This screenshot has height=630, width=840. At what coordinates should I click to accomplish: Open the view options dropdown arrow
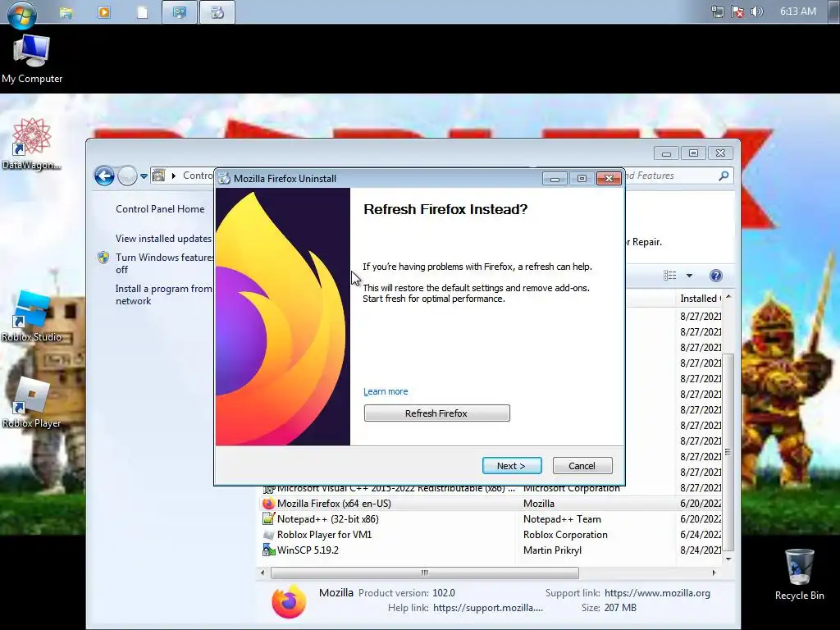tap(689, 276)
